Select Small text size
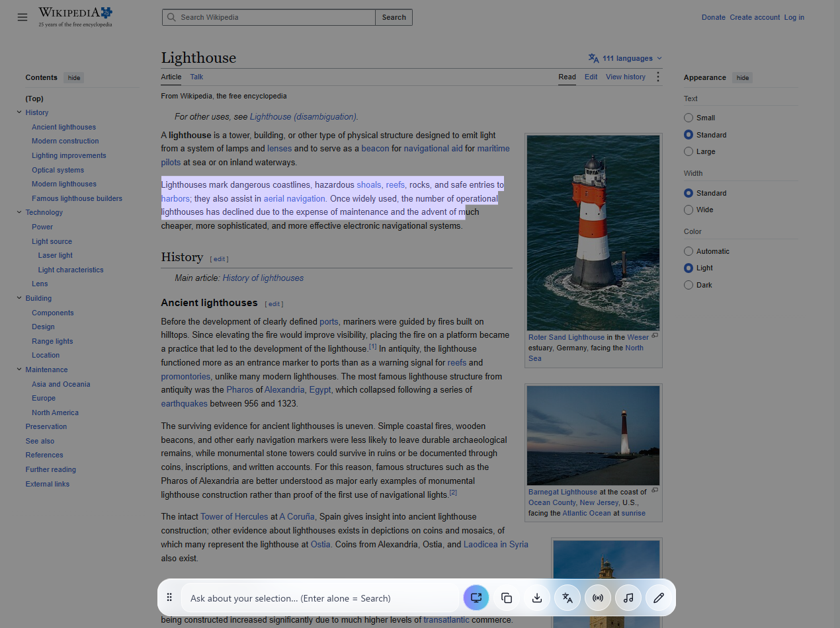This screenshot has width=840, height=628. pyautogui.click(x=689, y=118)
